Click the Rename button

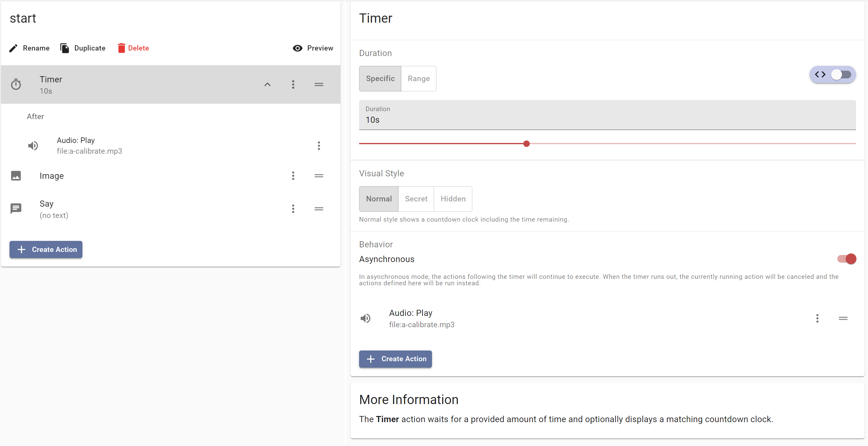click(x=29, y=48)
